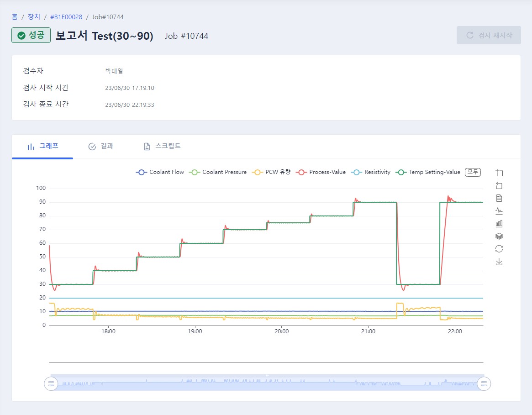Toggle Coolant Flow series in legend
This screenshot has width=532, height=415.
pyautogui.click(x=160, y=172)
